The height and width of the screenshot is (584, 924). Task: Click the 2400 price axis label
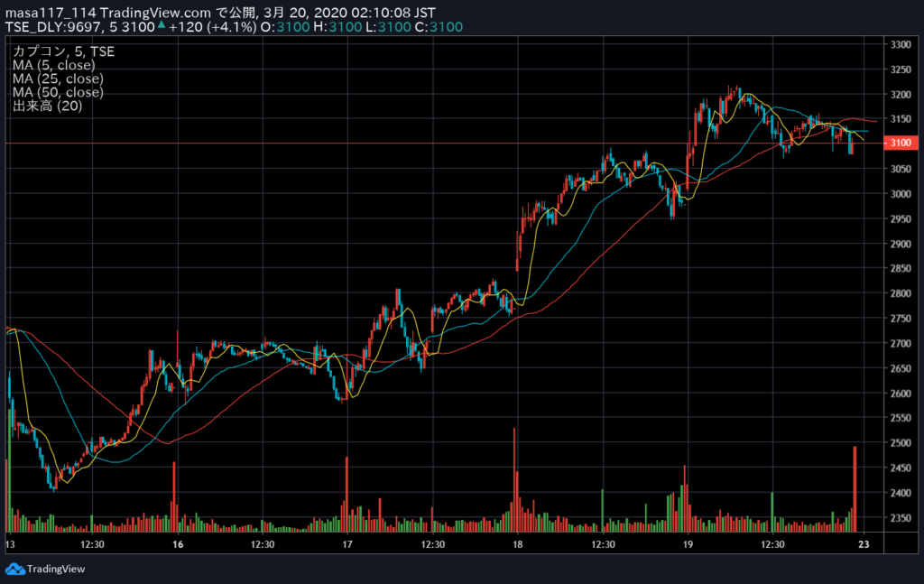901,493
